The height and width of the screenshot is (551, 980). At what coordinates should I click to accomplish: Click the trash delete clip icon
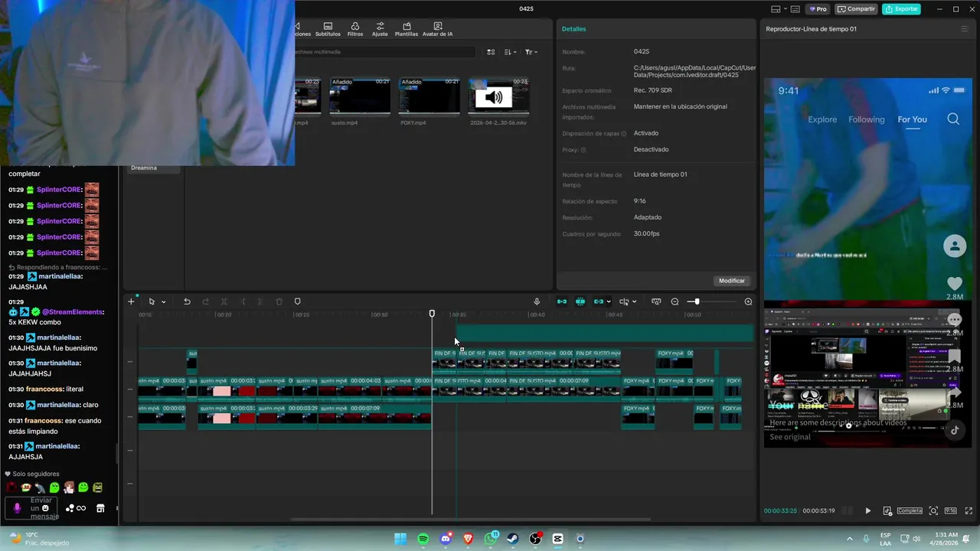click(279, 302)
